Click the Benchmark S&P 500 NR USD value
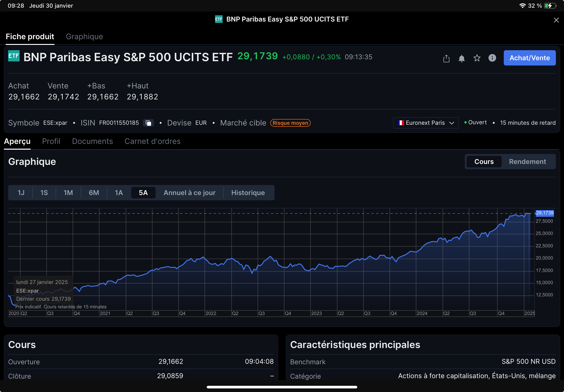This screenshot has width=564, height=392. pyautogui.click(x=528, y=362)
